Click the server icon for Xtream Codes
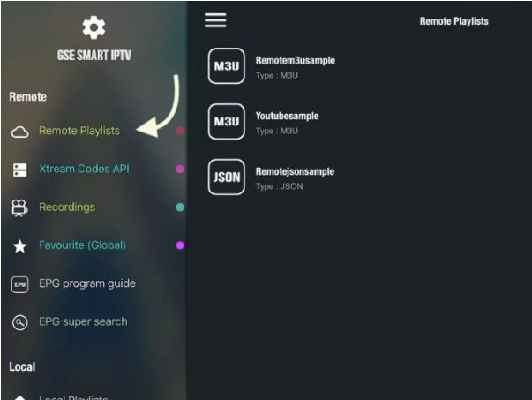This screenshot has height=400, width=532. pos(20,170)
